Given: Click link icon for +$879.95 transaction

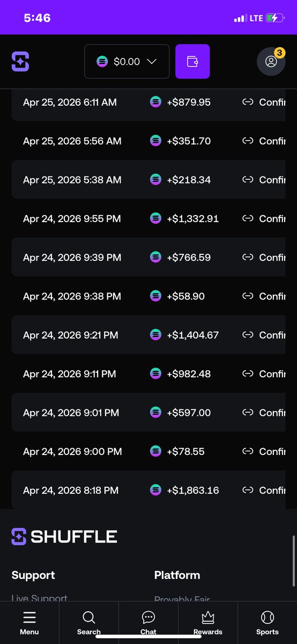Looking at the screenshot, I should click(x=248, y=102).
